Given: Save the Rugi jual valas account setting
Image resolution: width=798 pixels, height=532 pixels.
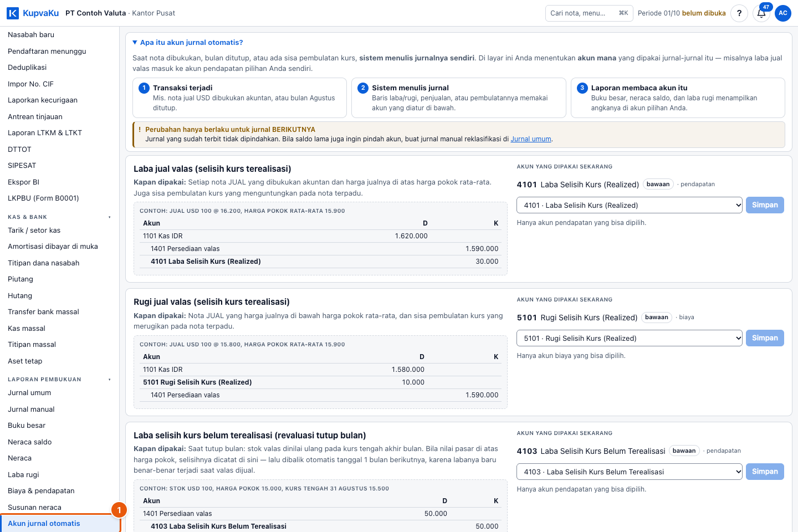Looking at the screenshot, I should click(765, 338).
